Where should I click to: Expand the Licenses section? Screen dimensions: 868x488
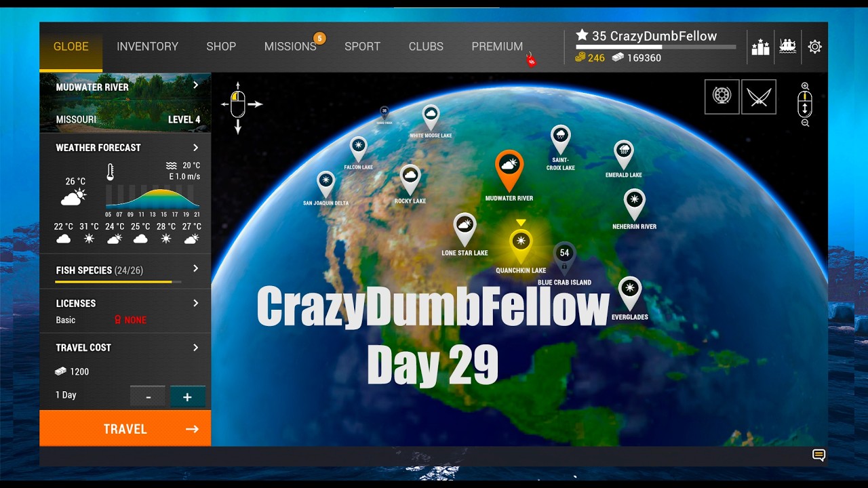coord(195,303)
